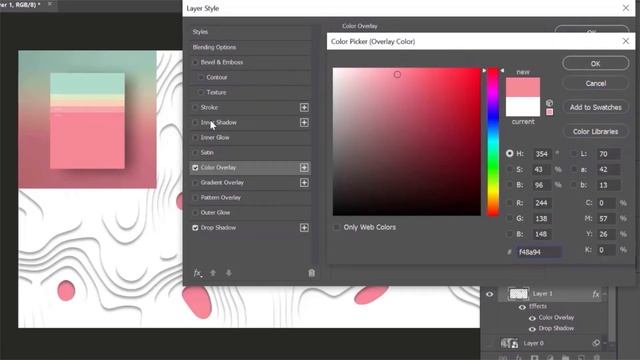Screen dimensions: 640x360
Task: Hide Color Overlay effect in Layers panel
Action: click(x=532, y=318)
